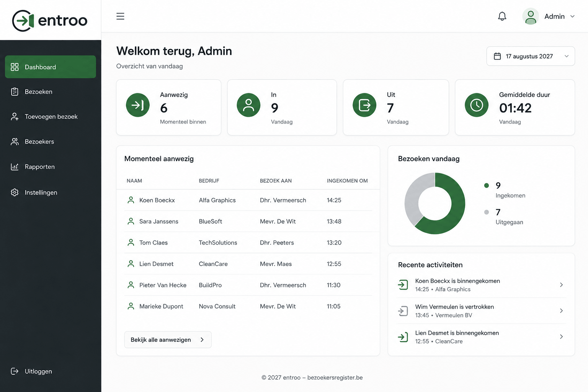This screenshot has height=392, width=588.
Task: Click the '11:05' arrival time
Action: pyautogui.click(x=333, y=306)
